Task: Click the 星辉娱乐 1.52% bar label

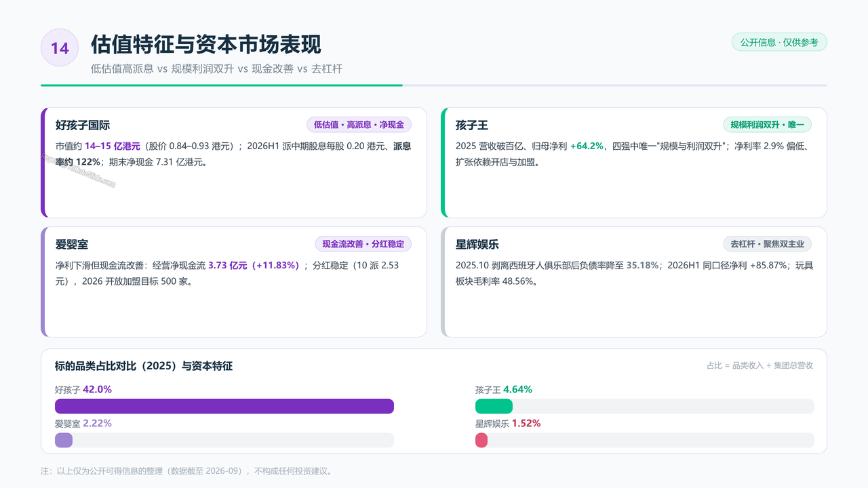Action: pyautogui.click(x=508, y=424)
